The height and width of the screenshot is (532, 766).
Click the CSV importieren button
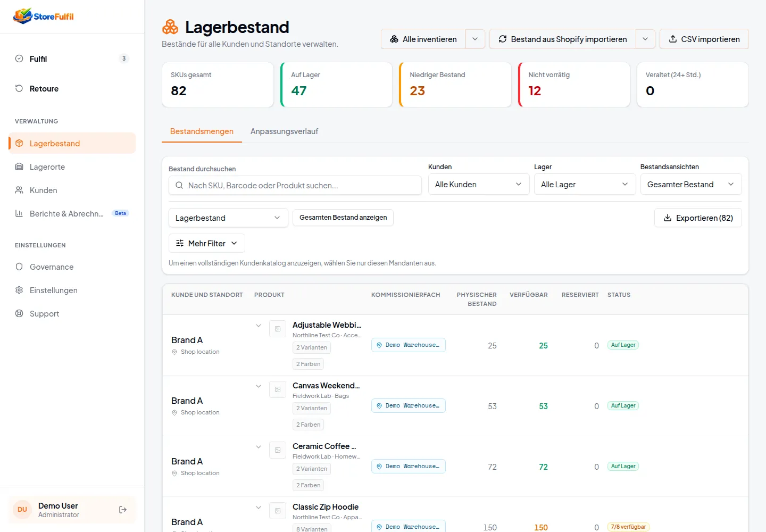[x=704, y=39]
